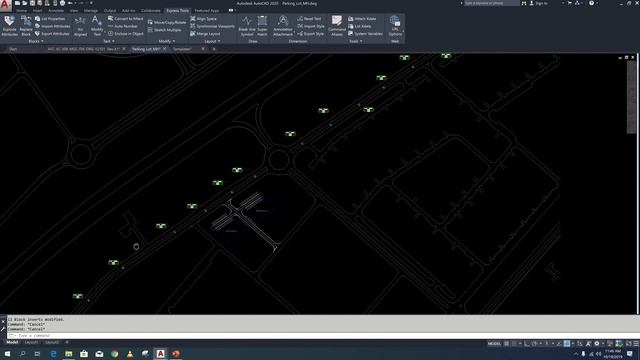Open the Annotate ribbon tab
Viewport: 640px width, 360px height.
point(56,11)
